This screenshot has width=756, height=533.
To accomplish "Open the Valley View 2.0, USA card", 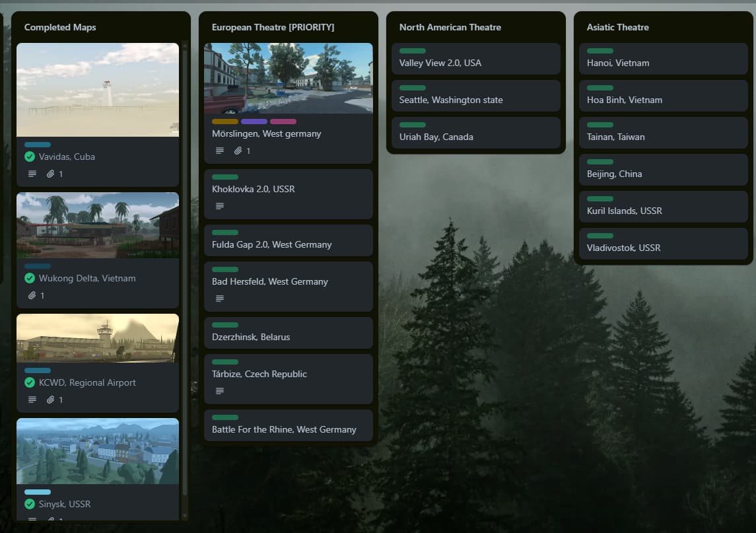I will point(476,59).
